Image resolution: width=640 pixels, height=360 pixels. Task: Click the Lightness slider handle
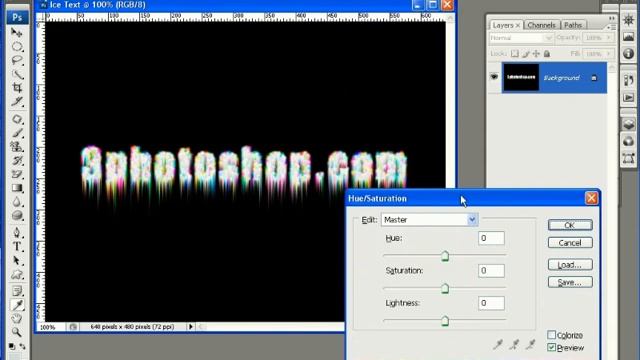click(445, 321)
